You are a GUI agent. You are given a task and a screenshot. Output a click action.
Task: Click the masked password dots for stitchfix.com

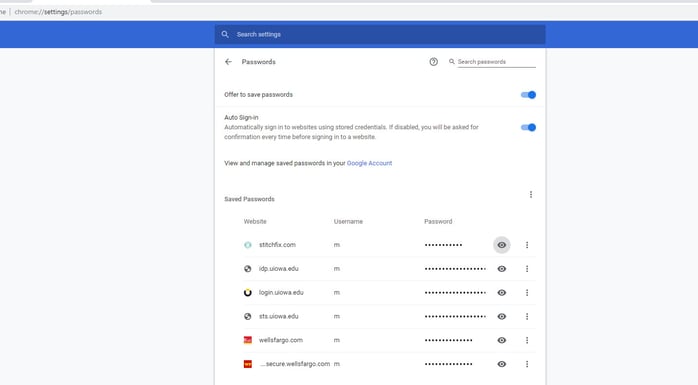click(x=443, y=245)
